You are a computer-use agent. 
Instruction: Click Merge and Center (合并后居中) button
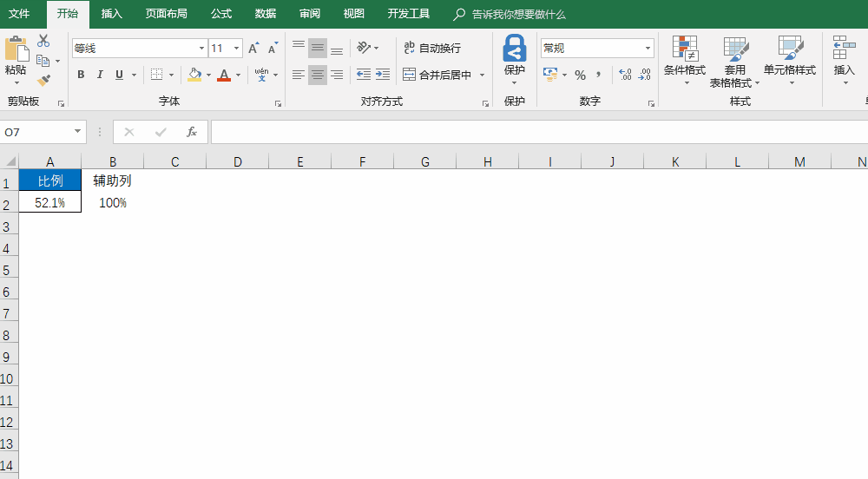coord(437,75)
